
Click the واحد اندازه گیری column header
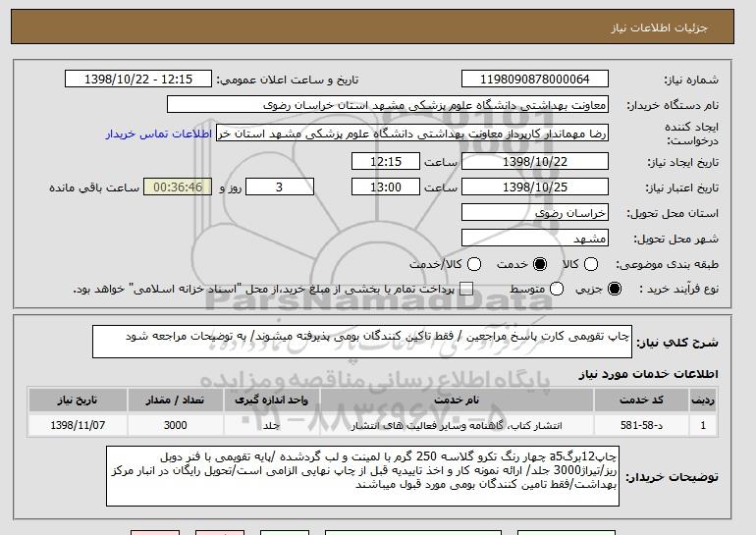(271, 401)
